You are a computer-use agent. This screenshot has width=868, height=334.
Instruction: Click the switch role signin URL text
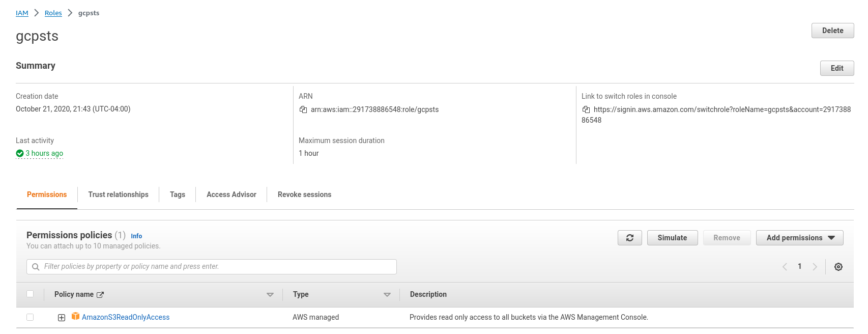click(x=716, y=115)
